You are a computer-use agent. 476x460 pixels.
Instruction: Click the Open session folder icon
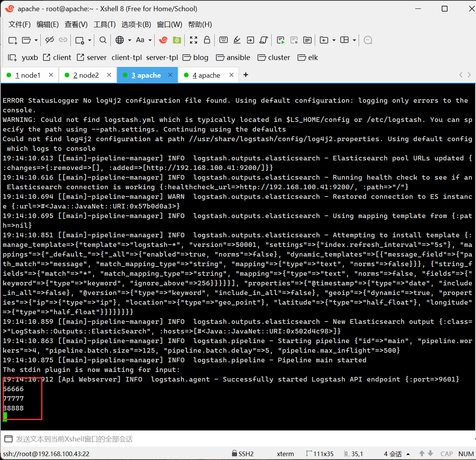coord(27,40)
